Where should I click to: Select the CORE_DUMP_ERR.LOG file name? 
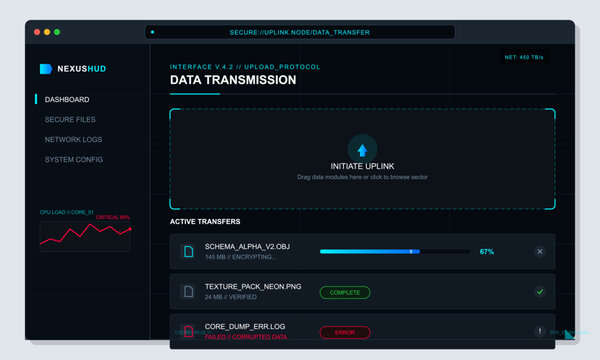tap(245, 326)
